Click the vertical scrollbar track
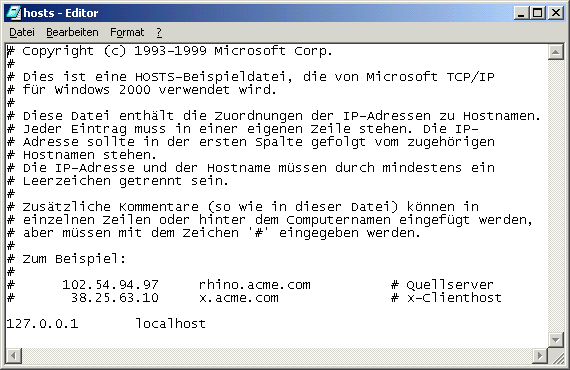 [x=556, y=196]
